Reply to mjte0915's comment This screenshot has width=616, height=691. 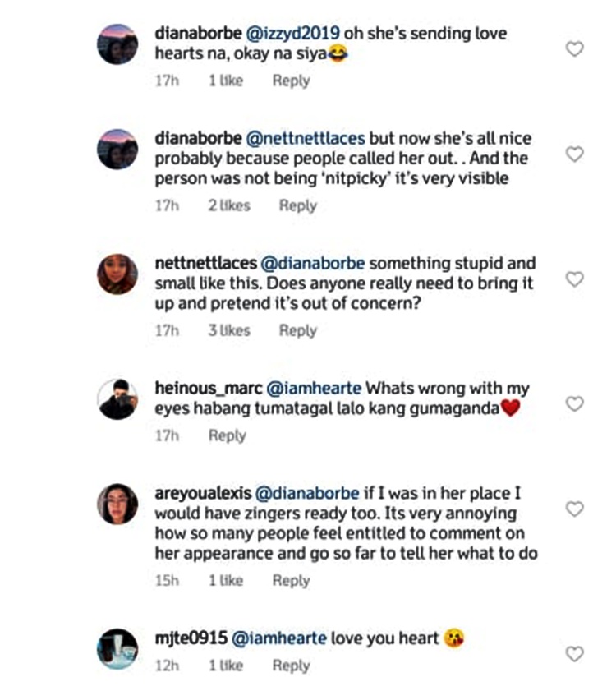[x=291, y=666]
